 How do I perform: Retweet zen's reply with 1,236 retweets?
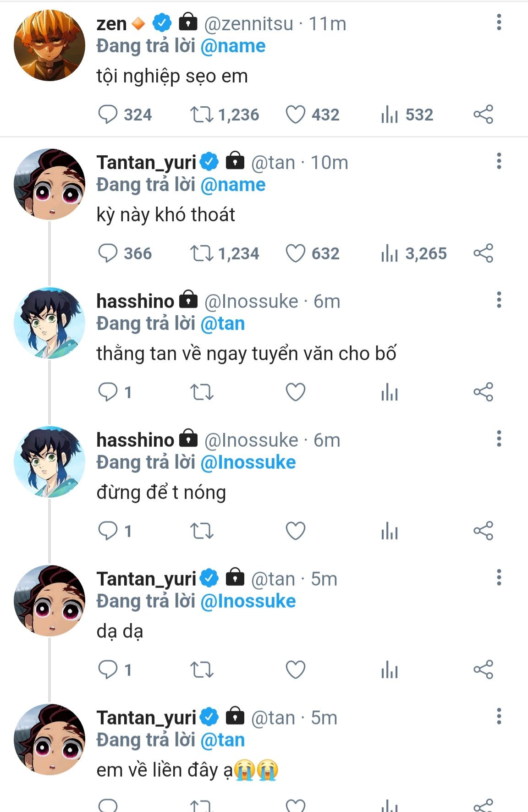coord(202,115)
